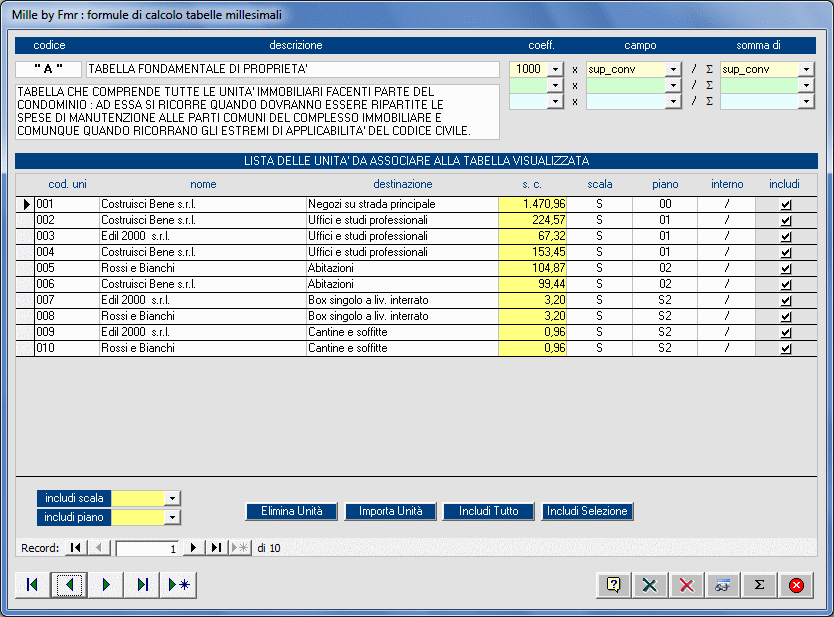Image resolution: width=834 pixels, height=617 pixels.
Task: Toggle includi checkbox for unit 005
Action: (x=786, y=269)
